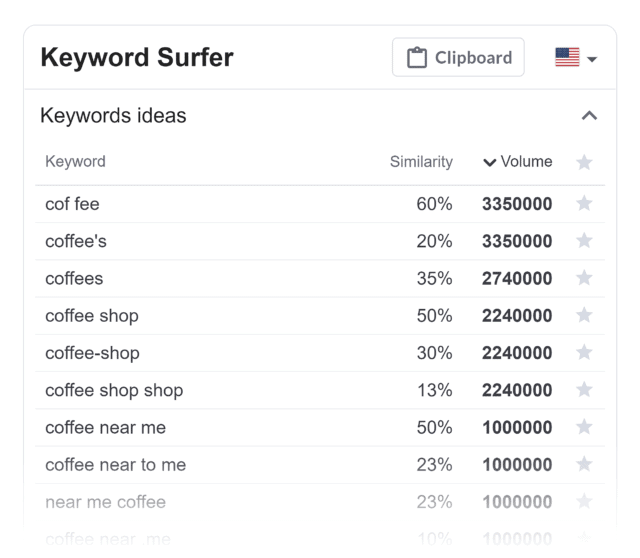Image resolution: width=640 pixels, height=558 pixels.
Task: Star the 'coffee shop shop' keyword
Action: coord(584,389)
